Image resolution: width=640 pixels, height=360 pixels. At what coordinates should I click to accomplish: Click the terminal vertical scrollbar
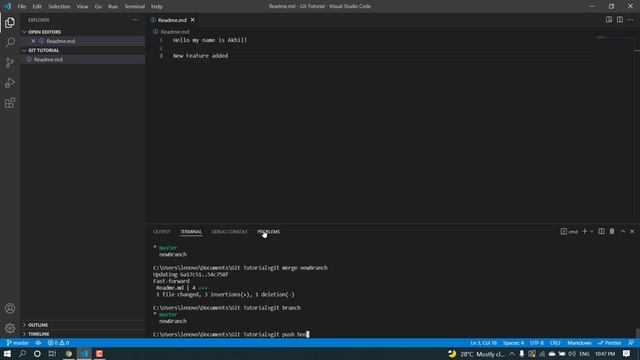tap(637, 333)
